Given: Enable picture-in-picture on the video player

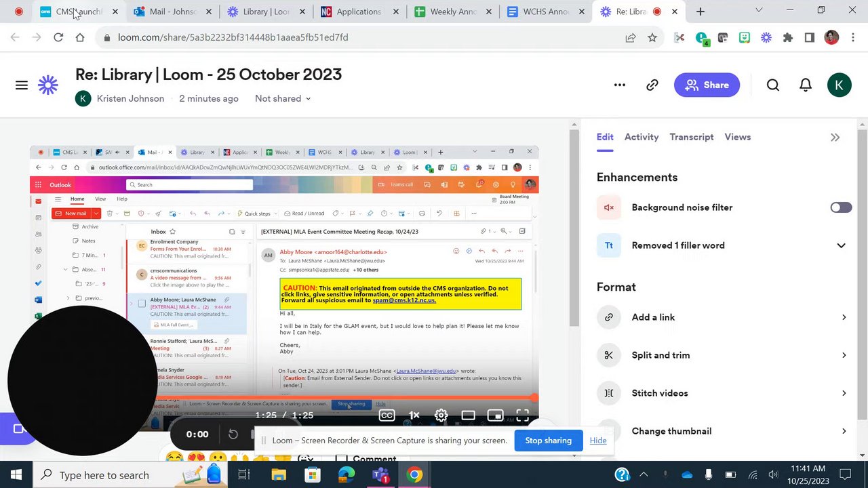Looking at the screenshot, I should tap(495, 415).
